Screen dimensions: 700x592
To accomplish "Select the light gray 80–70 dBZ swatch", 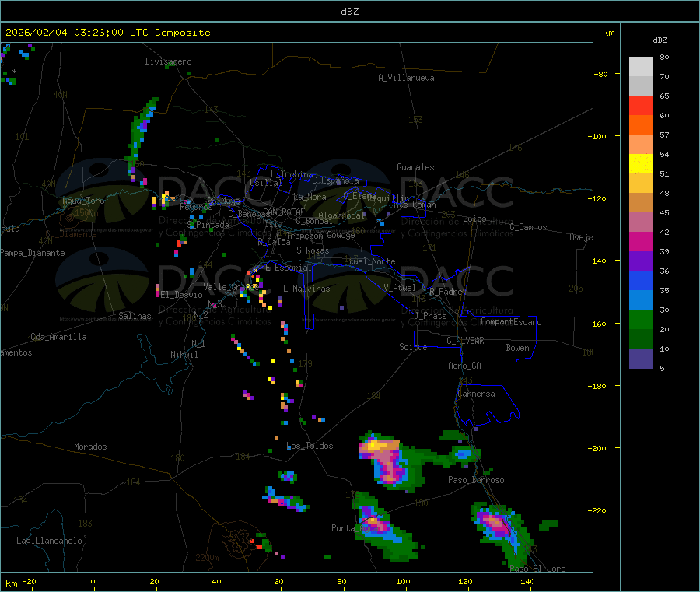I will pyautogui.click(x=641, y=67).
